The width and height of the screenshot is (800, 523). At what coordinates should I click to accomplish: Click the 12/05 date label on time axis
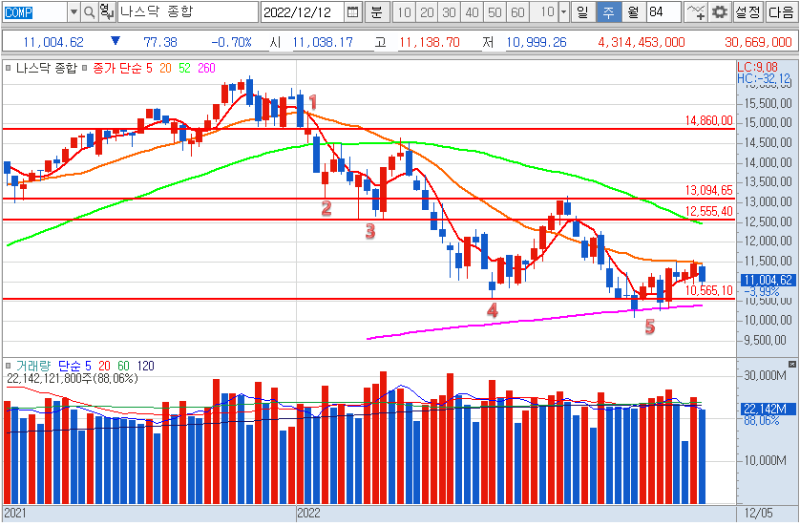pos(758,513)
